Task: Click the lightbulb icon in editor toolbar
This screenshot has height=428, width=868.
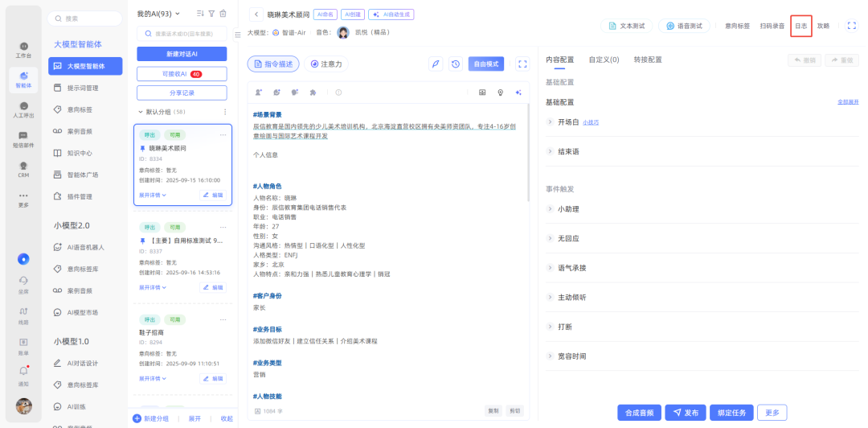Action: 501,93
